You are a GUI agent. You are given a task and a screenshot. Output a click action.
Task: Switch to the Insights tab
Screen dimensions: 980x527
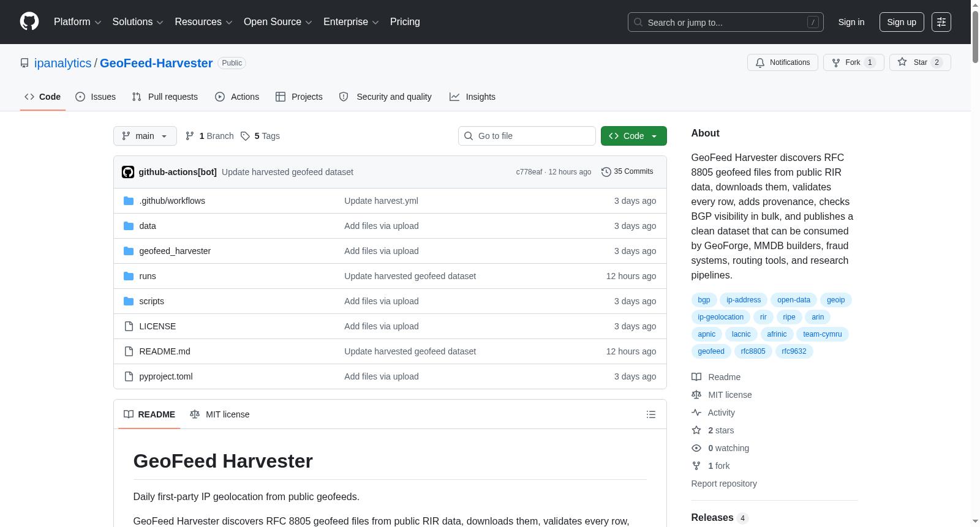(x=472, y=97)
